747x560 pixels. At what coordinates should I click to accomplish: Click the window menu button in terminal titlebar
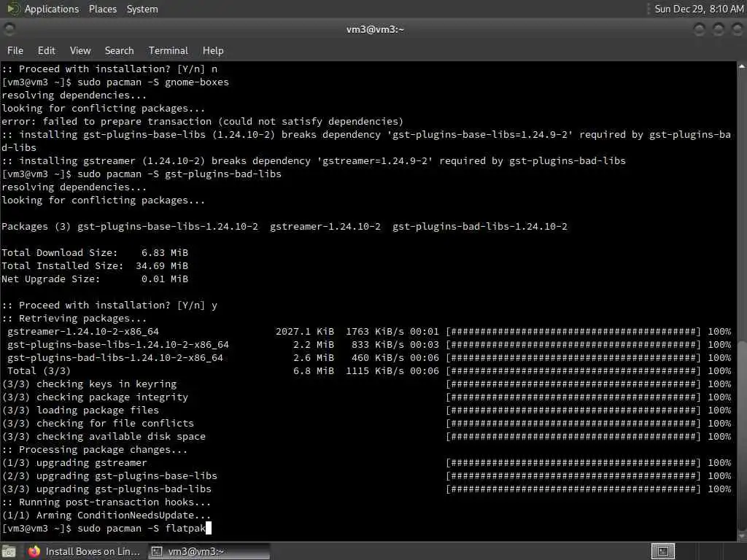[x=9, y=29]
